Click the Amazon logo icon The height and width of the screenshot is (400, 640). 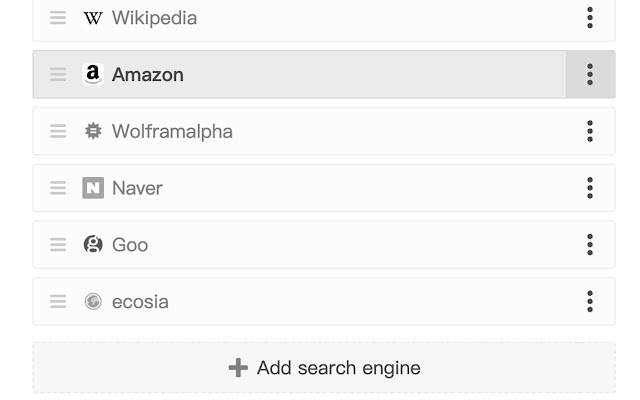(x=93, y=74)
